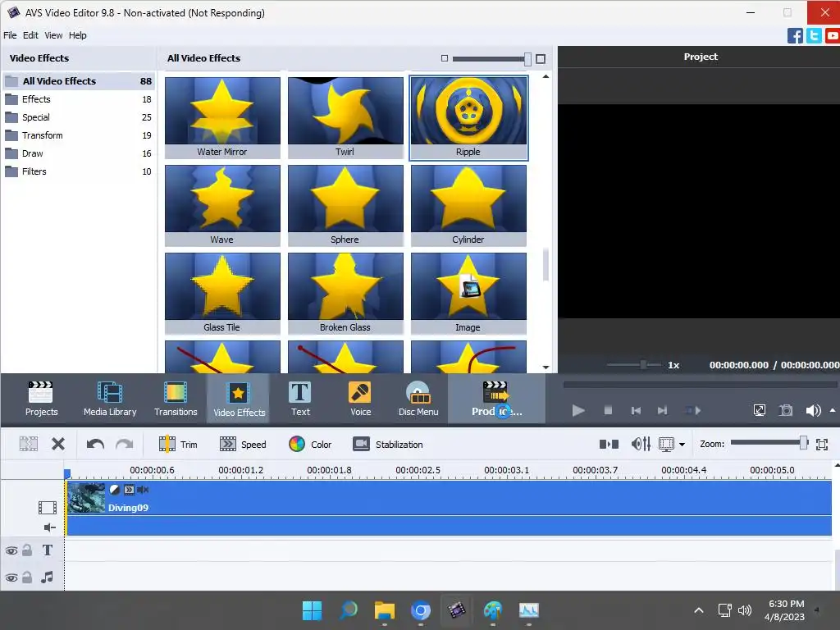840x630 pixels.
Task: Click the zoom-to-fit timeline icon
Action: (x=822, y=444)
